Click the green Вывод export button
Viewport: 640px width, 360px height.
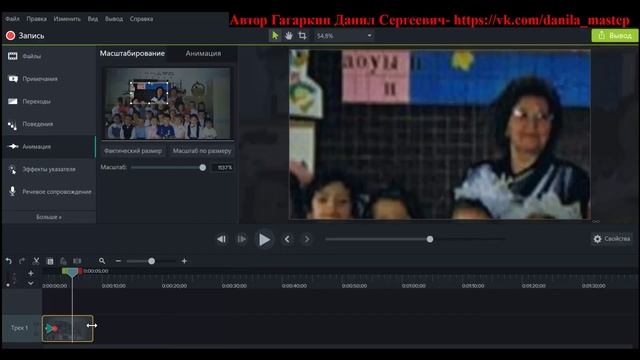pos(615,36)
